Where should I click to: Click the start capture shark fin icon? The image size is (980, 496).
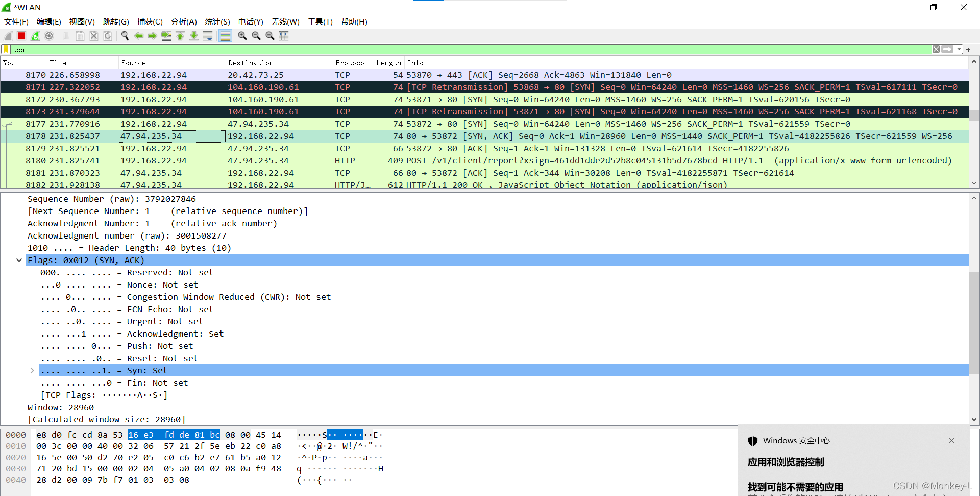(8, 36)
